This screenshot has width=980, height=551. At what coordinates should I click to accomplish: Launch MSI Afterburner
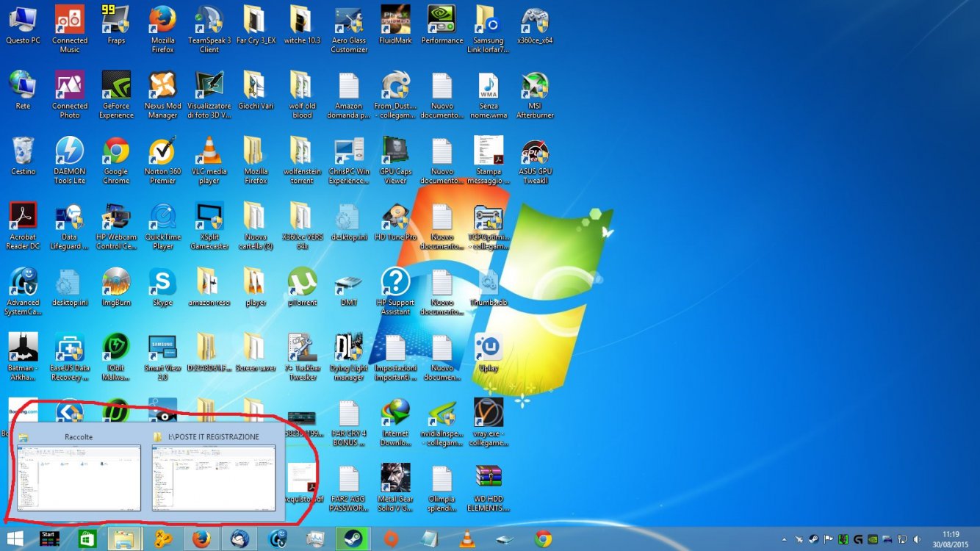[x=535, y=95]
